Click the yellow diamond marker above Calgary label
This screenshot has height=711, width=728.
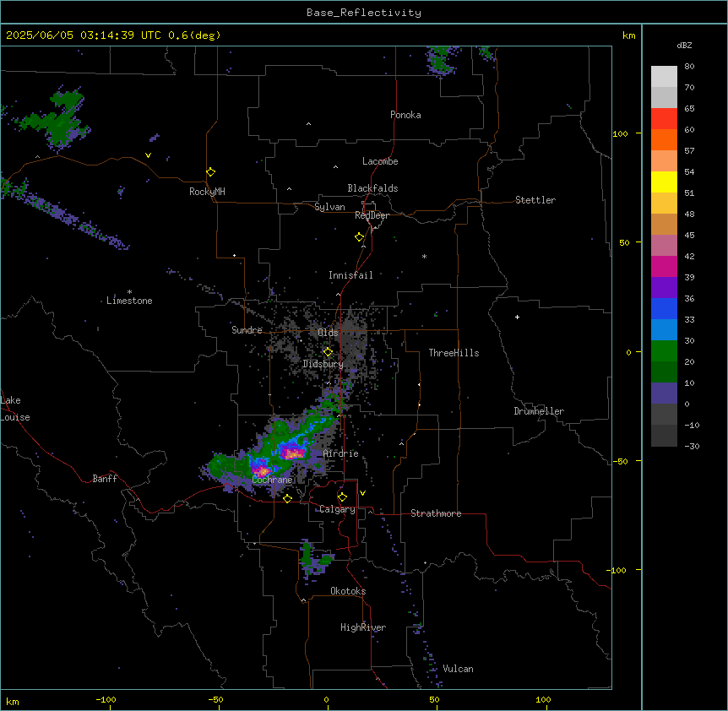click(342, 497)
